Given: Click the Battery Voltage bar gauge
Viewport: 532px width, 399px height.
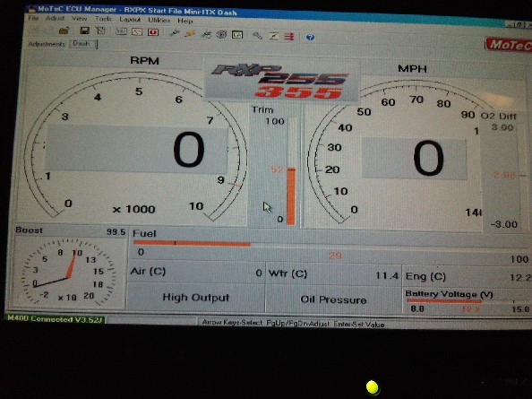Looking at the screenshot, I should click(x=467, y=301).
